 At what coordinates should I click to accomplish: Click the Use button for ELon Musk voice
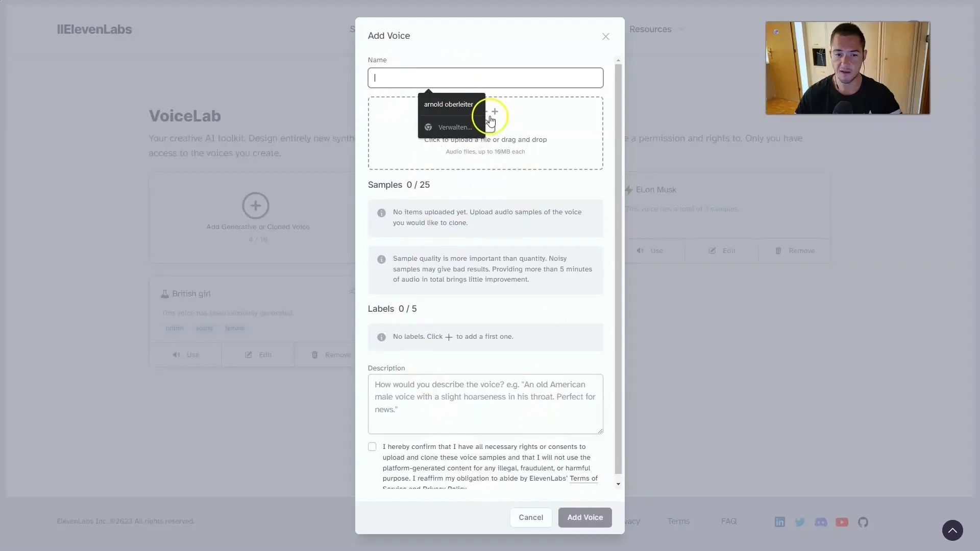point(650,251)
